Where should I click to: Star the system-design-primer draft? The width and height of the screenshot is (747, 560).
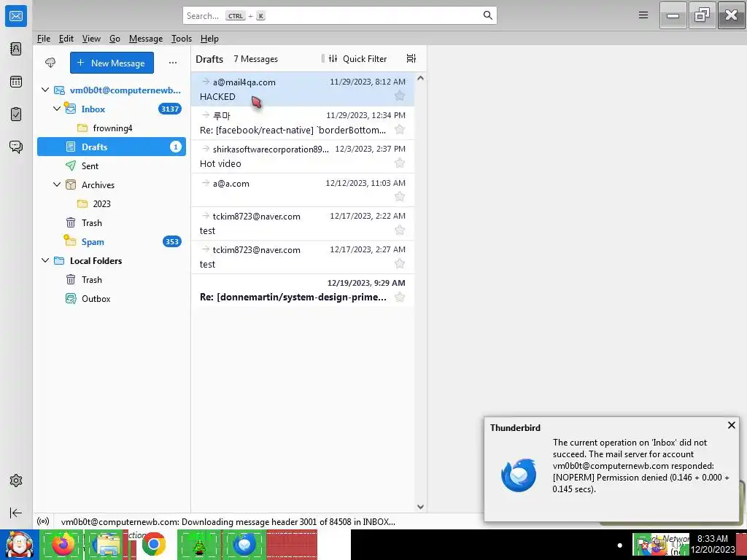400,297
